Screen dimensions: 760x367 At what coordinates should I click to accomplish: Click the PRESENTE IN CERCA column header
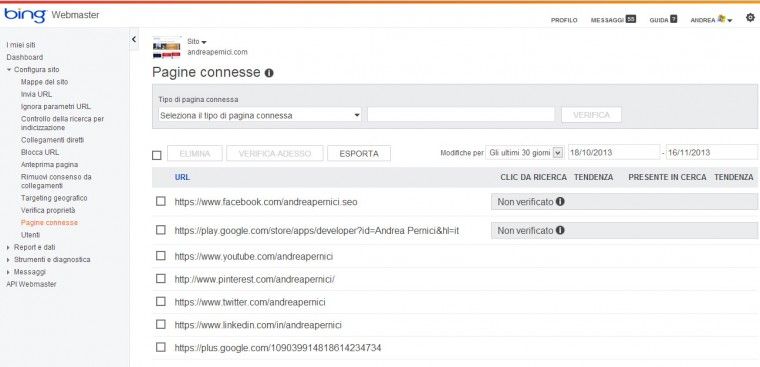(667, 177)
